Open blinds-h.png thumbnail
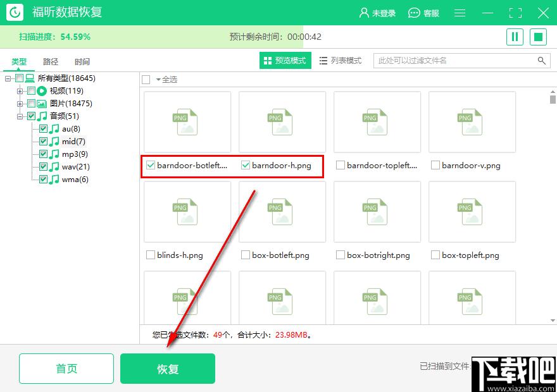 [187, 212]
